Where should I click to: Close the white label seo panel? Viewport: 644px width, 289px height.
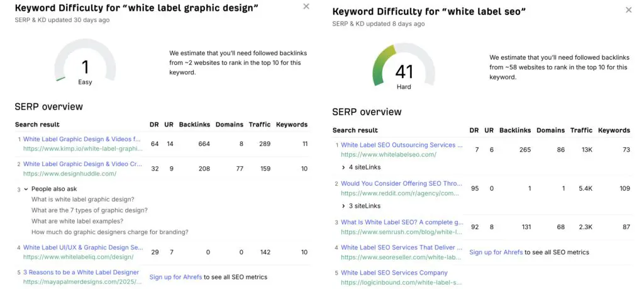coord(628,10)
